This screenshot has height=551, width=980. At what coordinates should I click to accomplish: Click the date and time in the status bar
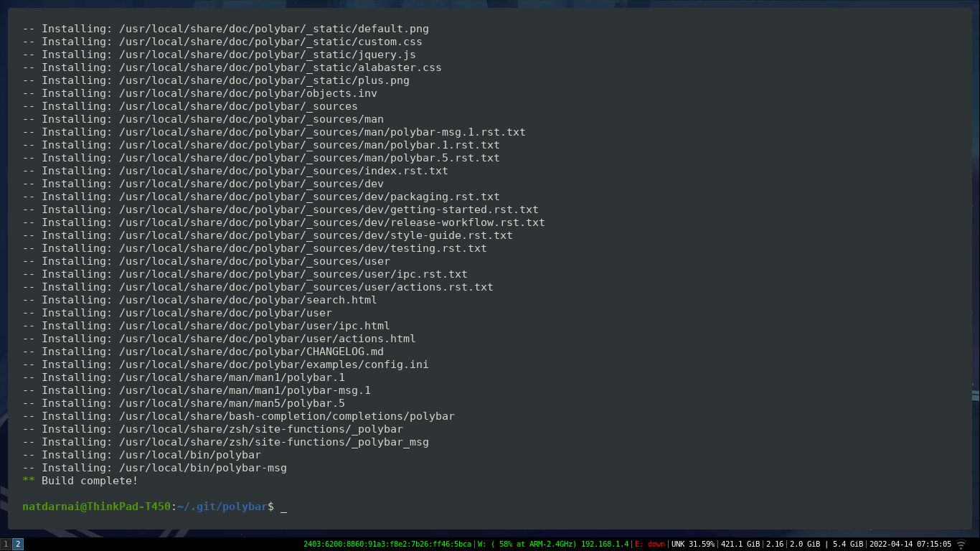(x=910, y=545)
